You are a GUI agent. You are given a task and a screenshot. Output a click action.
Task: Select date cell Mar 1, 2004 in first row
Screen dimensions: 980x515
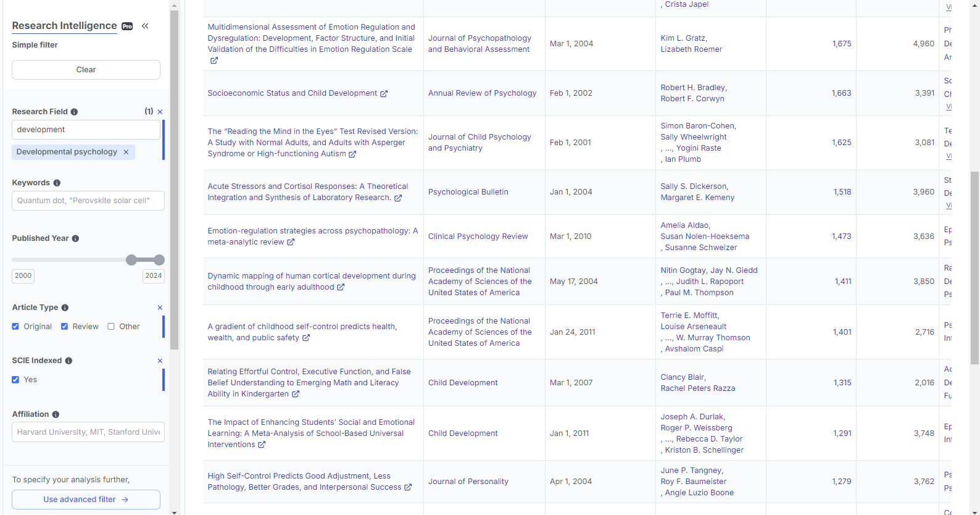pos(571,44)
